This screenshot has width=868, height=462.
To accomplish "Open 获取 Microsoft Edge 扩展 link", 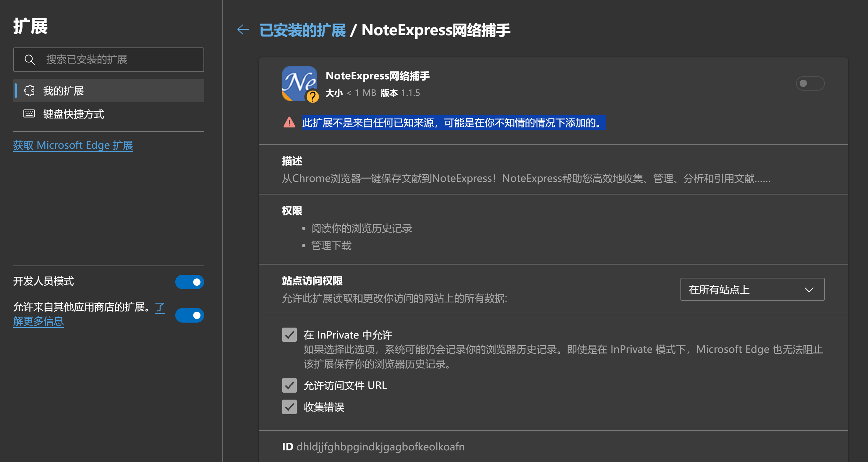I will pos(73,145).
